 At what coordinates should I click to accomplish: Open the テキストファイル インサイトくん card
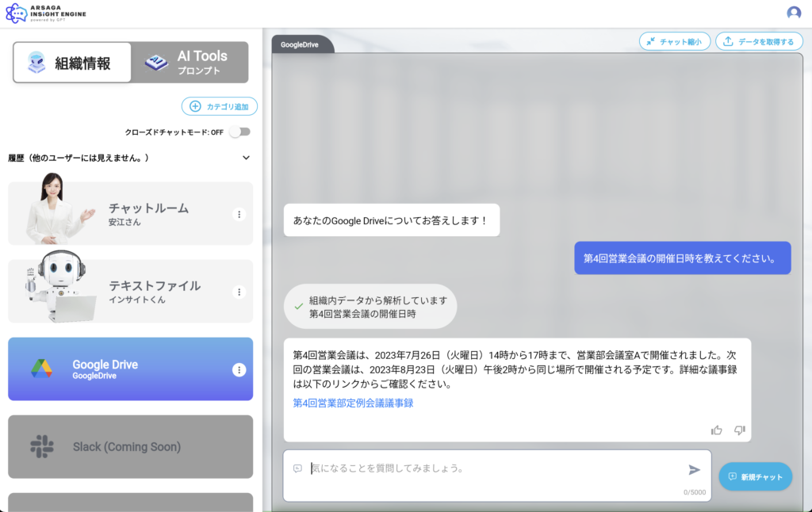[131, 291]
